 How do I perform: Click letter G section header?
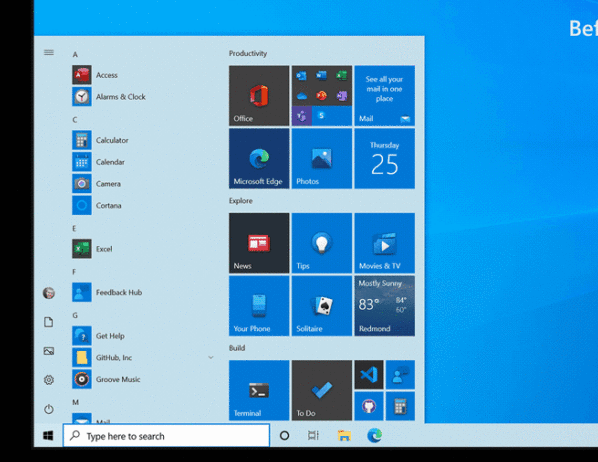(75, 315)
